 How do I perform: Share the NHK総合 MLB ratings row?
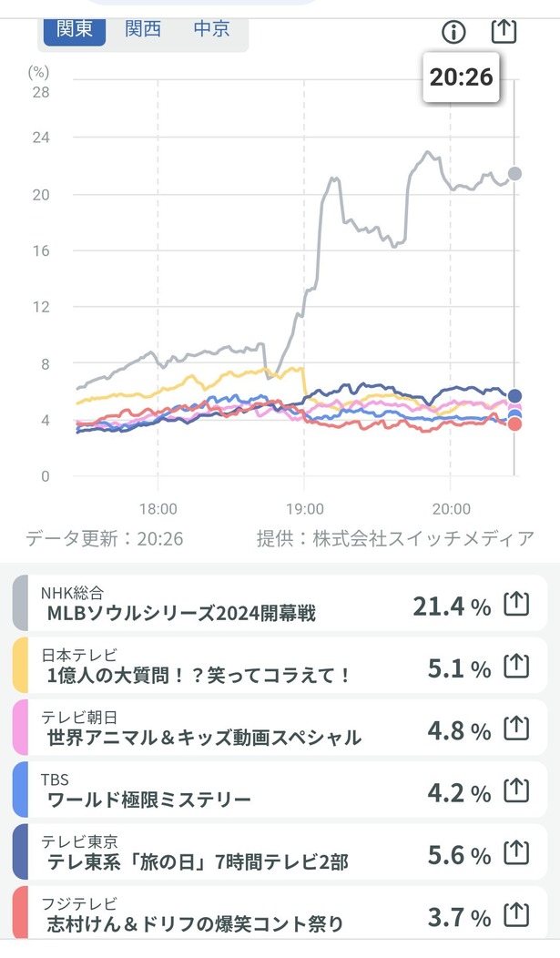click(x=516, y=605)
